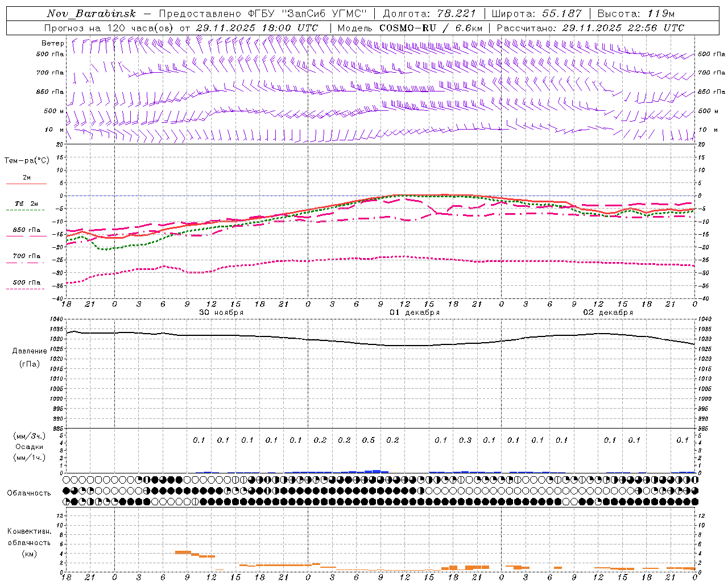Click the (мм/1ч.) precipitation unit label
Image resolution: width=728 pixels, height=582 pixels.
(29, 458)
